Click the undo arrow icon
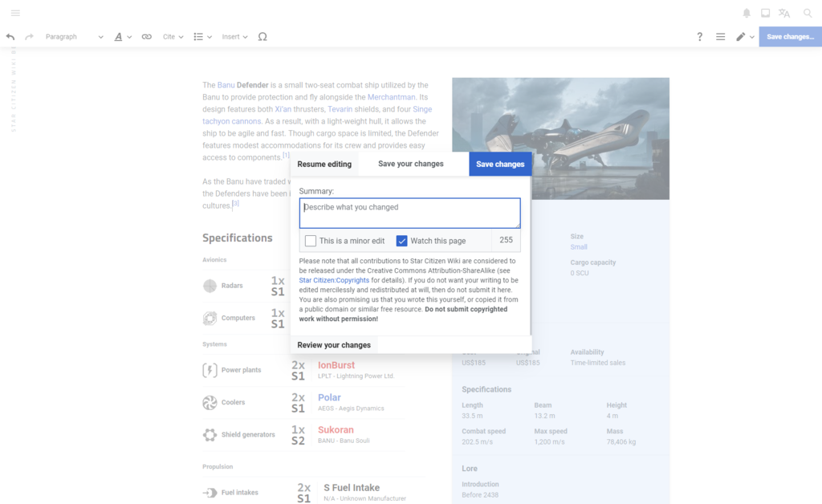Viewport: 822px width, 504px height. [x=10, y=37]
